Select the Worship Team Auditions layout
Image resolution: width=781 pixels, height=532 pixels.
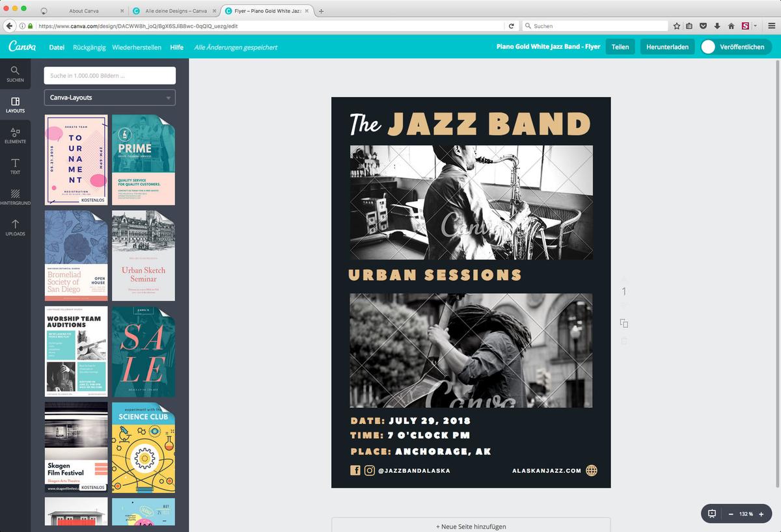(76, 351)
